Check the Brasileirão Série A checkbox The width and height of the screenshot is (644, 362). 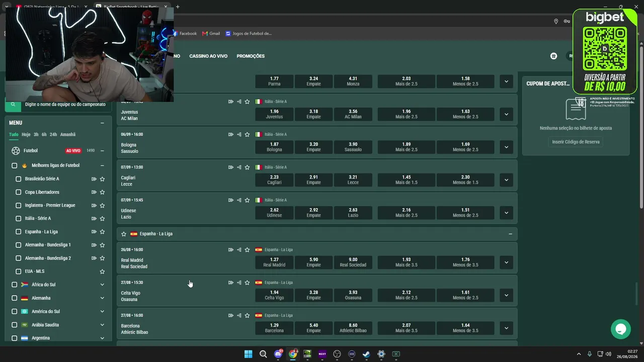pyautogui.click(x=19, y=179)
